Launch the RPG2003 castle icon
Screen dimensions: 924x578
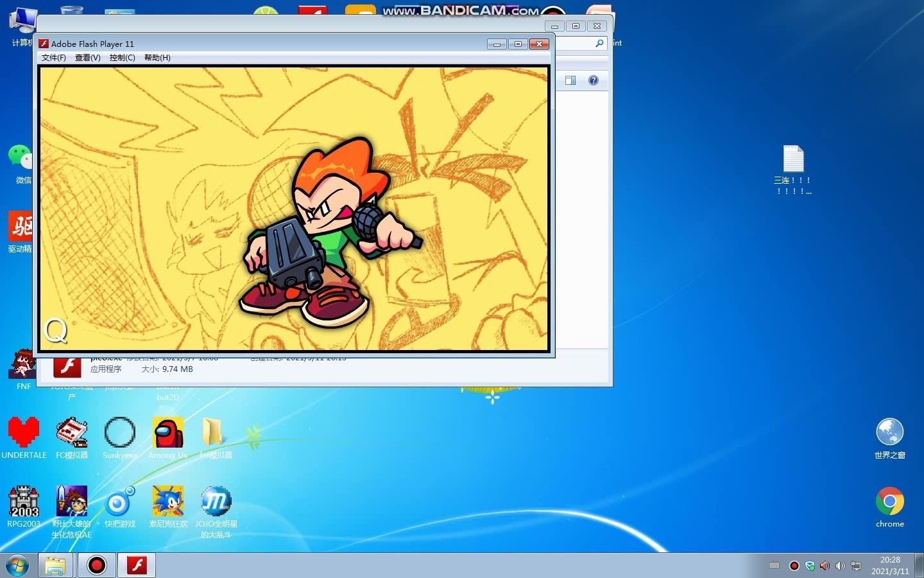pos(24,507)
